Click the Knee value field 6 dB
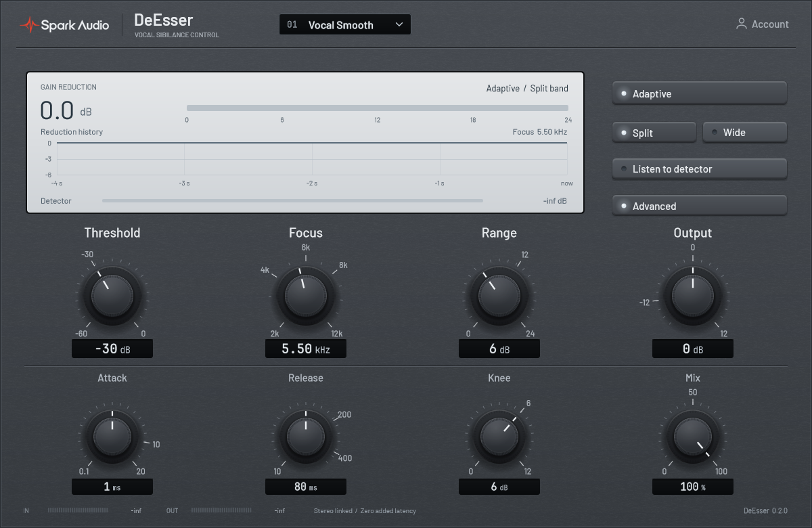The width and height of the screenshot is (812, 528). click(499, 487)
